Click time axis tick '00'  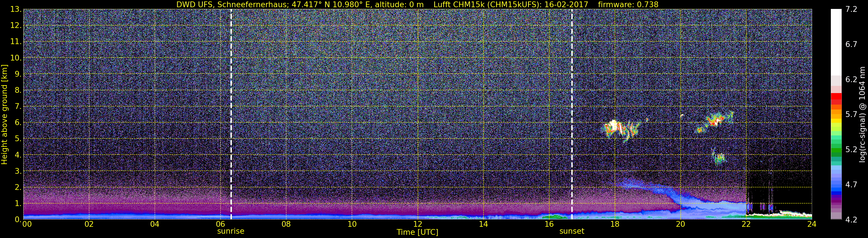(x=27, y=224)
